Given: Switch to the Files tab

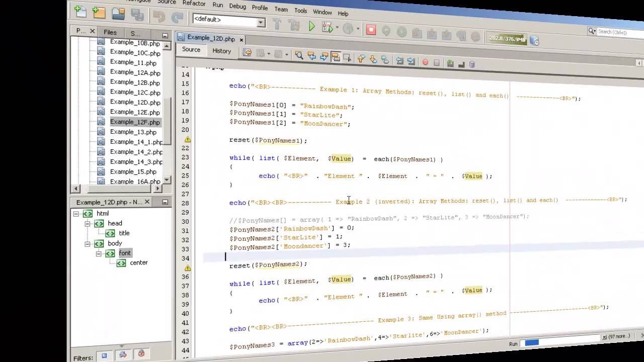Looking at the screenshot, I should [x=110, y=32].
